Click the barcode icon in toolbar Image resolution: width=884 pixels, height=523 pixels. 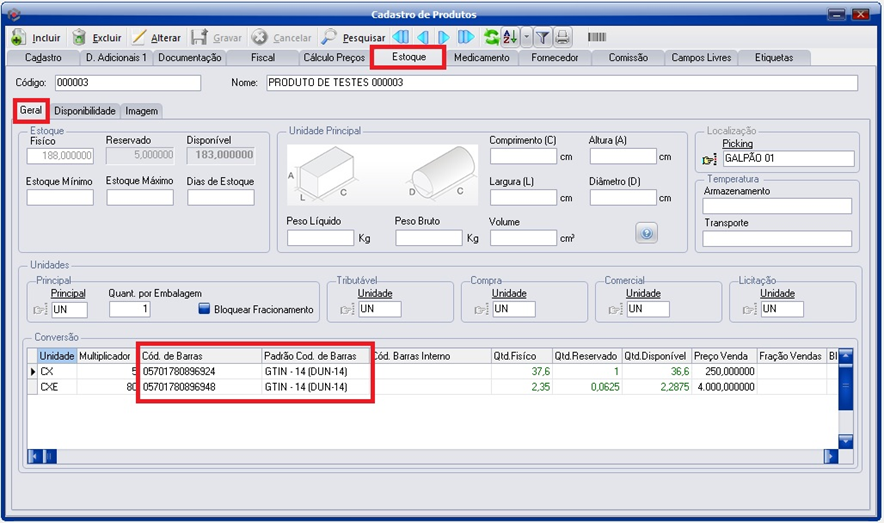(x=597, y=37)
